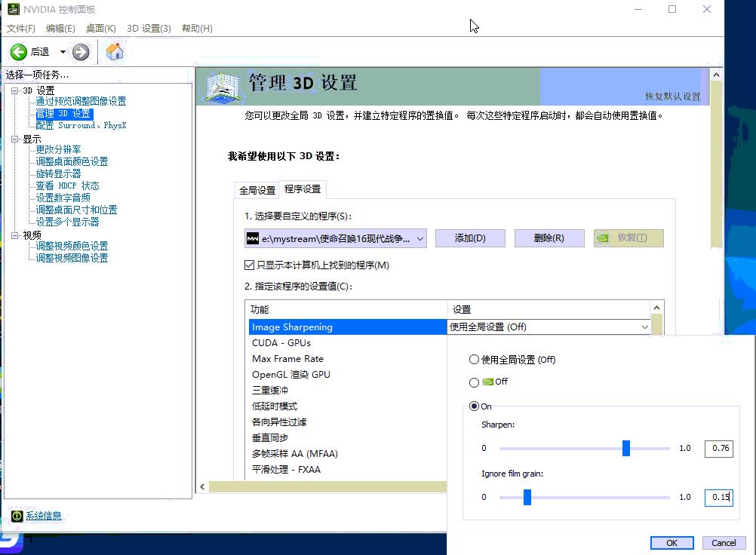Select the 三重缓冲 row
756x555 pixels.
tap(348, 391)
